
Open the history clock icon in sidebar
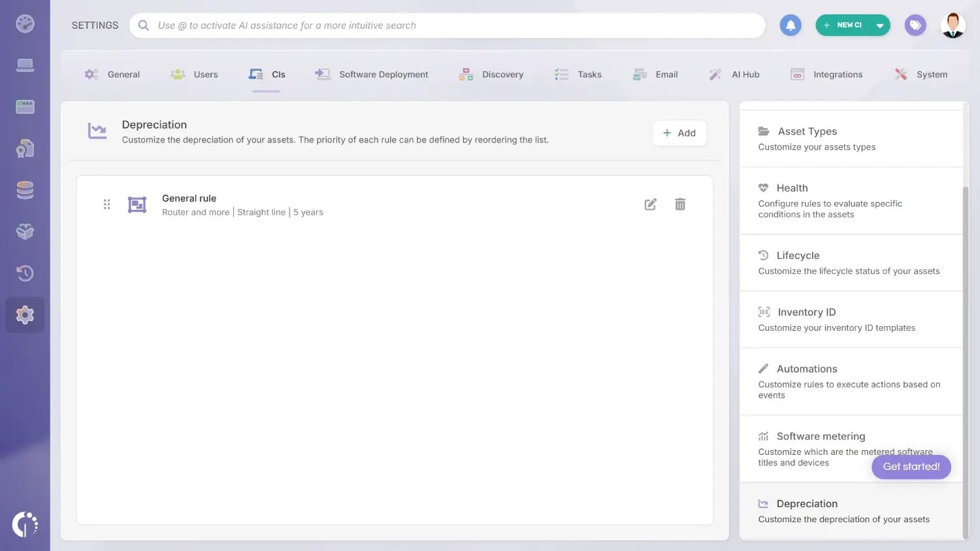[x=25, y=273]
